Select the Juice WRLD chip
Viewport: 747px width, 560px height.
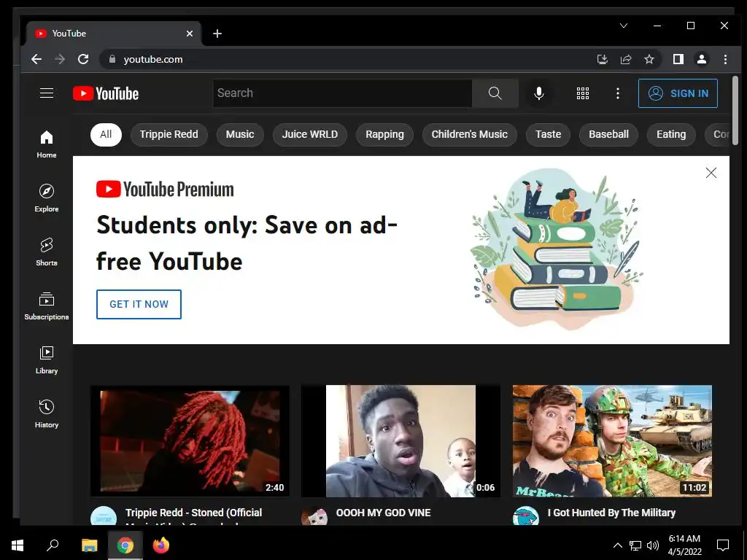coord(309,135)
